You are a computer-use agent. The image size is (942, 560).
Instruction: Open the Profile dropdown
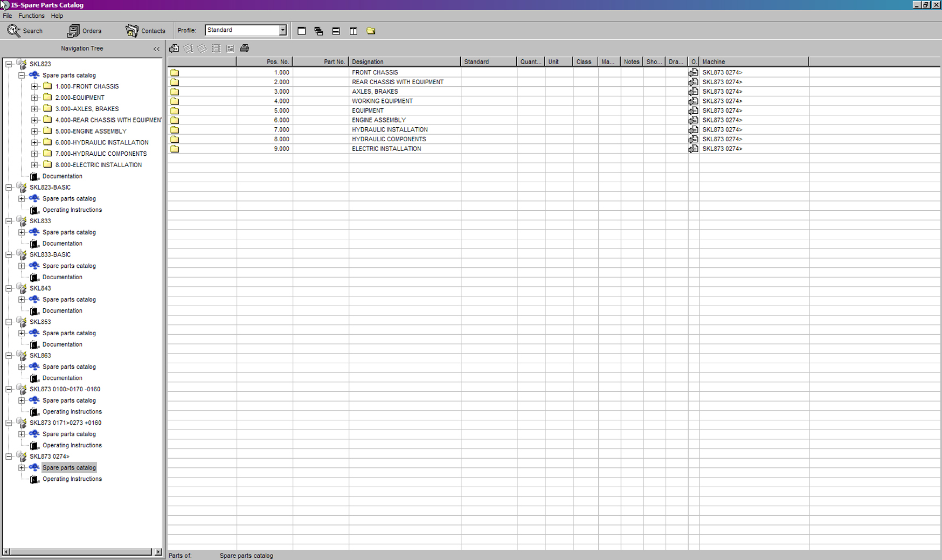pyautogui.click(x=282, y=31)
